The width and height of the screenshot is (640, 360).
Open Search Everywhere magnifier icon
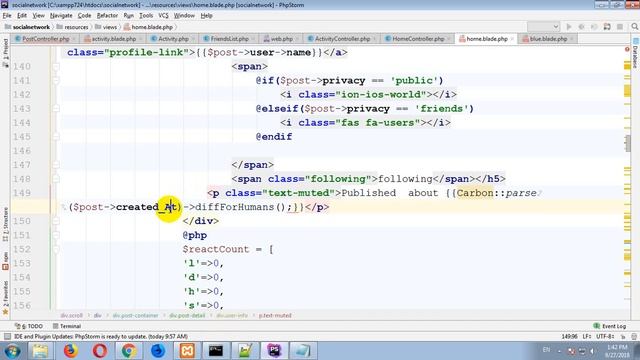tap(634, 27)
